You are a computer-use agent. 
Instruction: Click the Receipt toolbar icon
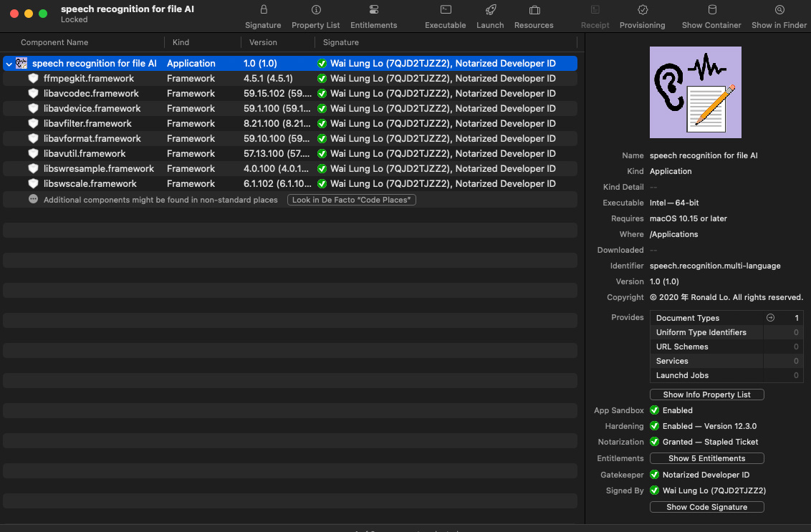pos(595,10)
